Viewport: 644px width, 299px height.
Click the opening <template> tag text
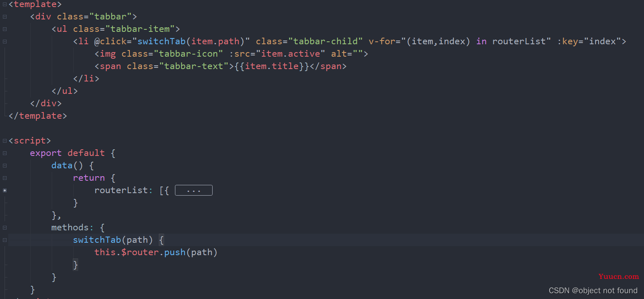35,5
